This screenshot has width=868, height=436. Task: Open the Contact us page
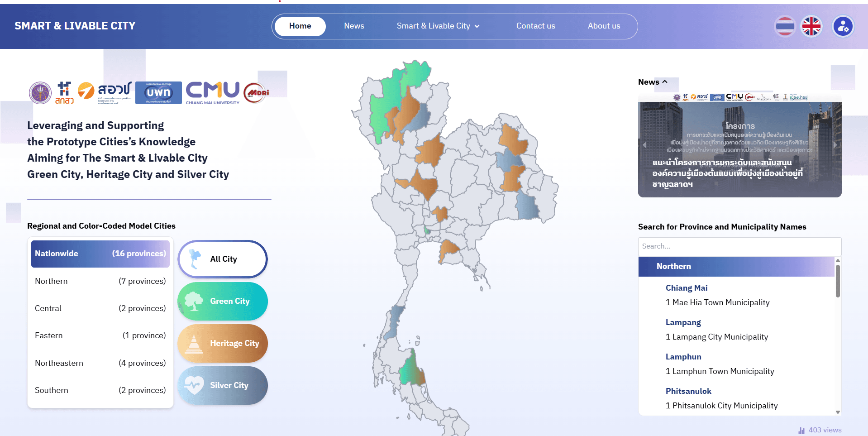point(536,26)
